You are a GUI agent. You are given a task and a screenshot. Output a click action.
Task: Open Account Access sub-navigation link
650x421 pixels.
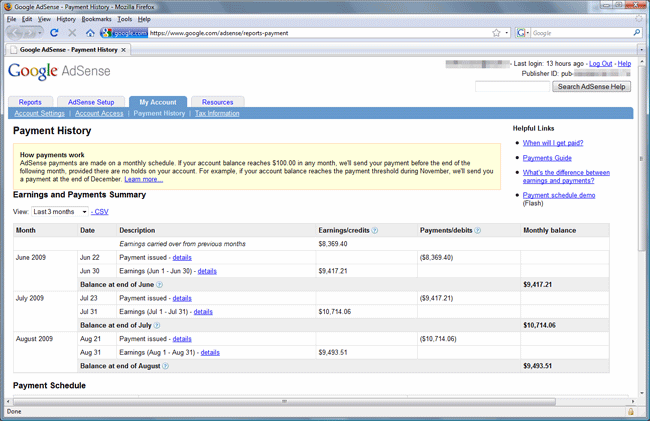[99, 113]
